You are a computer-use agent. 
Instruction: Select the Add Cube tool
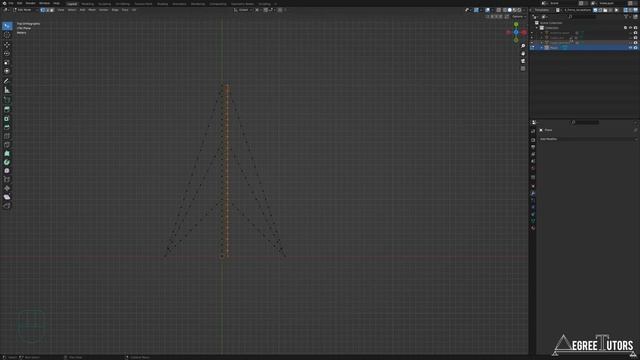pyautogui.click(x=7, y=100)
